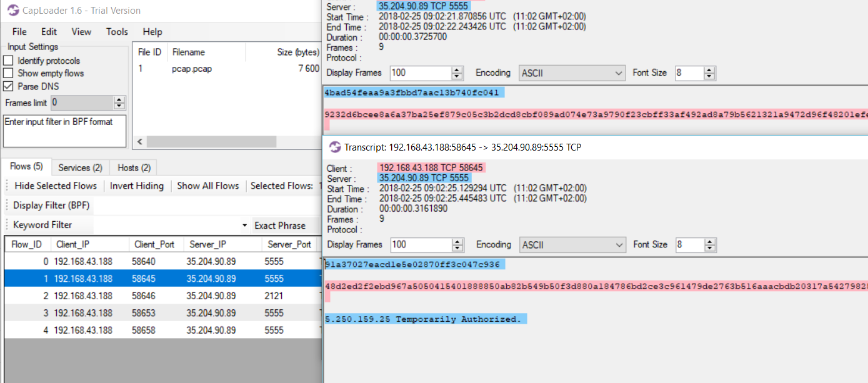Increase Font Size in the 58645 transcript
Viewport: 868px width, 383px height.
(x=709, y=241)
